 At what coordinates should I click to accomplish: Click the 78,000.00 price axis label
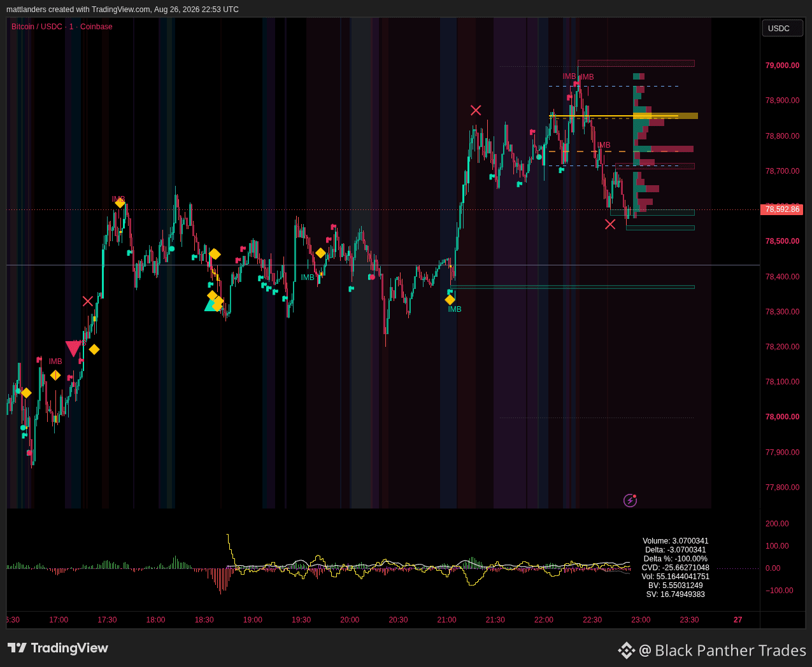[x=782, y=417]
